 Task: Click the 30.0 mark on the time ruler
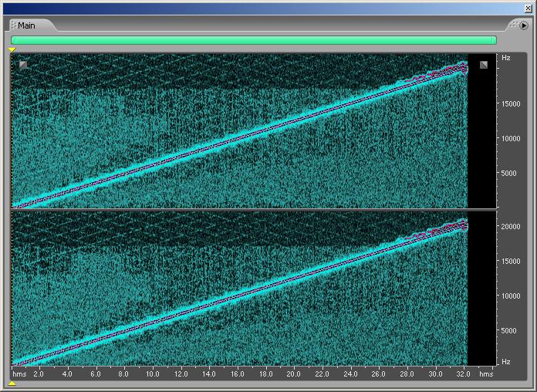coord(436,373)
